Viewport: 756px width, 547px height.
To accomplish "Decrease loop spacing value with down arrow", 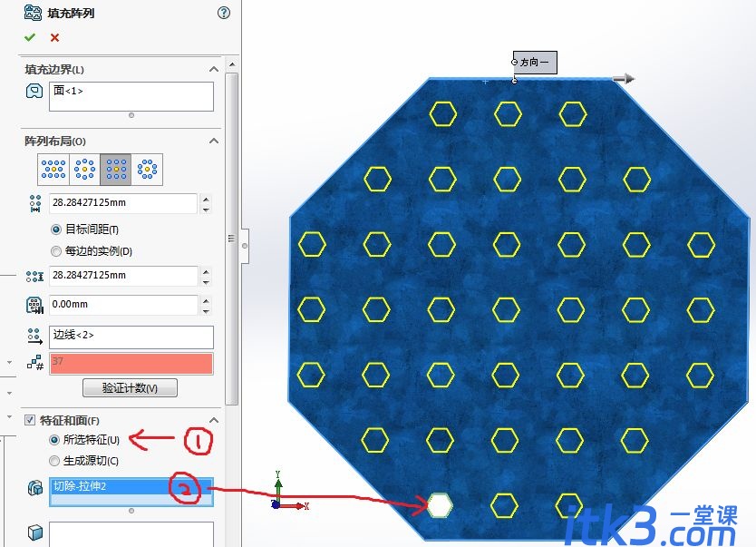I will click(206, 210).
